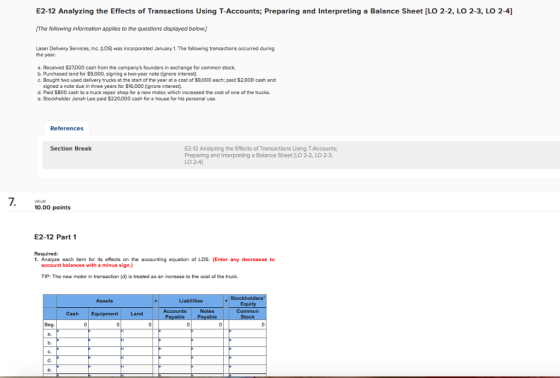
Task: Click the 10.00 points value text
Action: click(52, 208)
